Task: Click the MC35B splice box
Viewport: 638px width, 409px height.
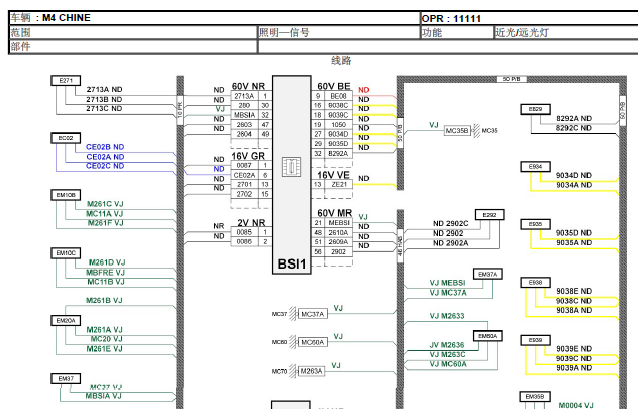Action: pos(457,131)
